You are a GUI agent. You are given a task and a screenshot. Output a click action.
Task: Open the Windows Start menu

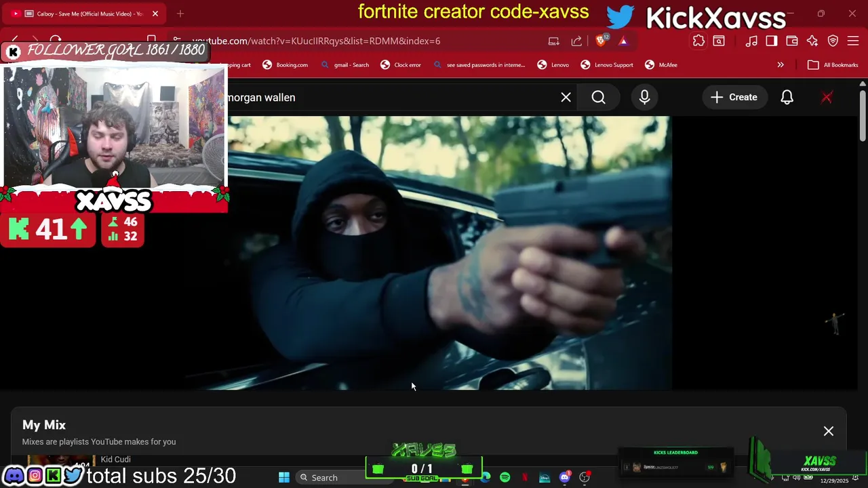coord(284,477)
